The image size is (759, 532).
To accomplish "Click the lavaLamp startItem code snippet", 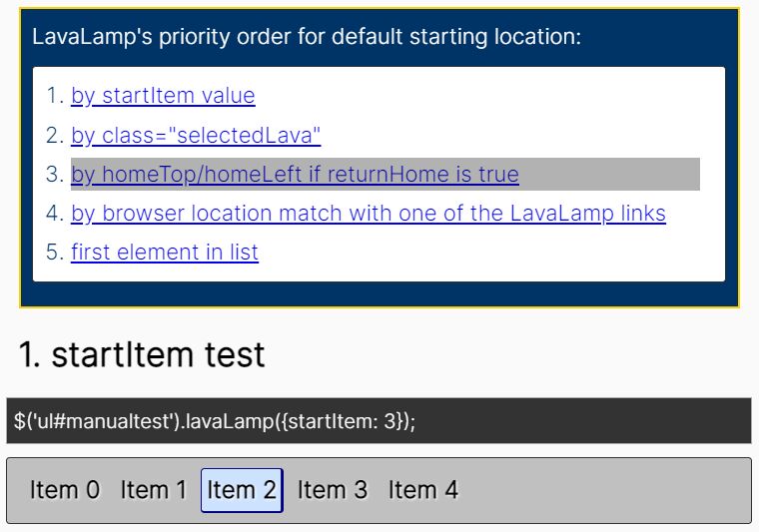I will pyautogui.click(x=379, y=421).
